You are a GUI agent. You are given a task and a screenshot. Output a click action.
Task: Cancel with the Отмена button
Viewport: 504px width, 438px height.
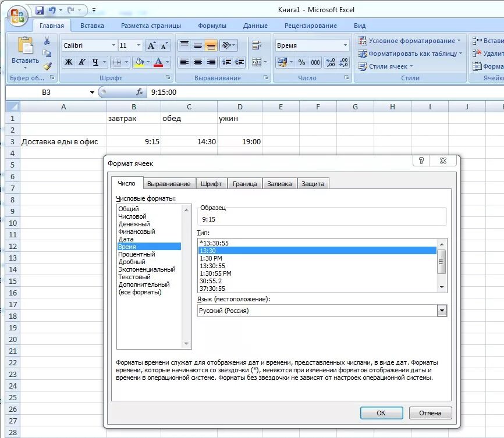click(x=430, y=413)
